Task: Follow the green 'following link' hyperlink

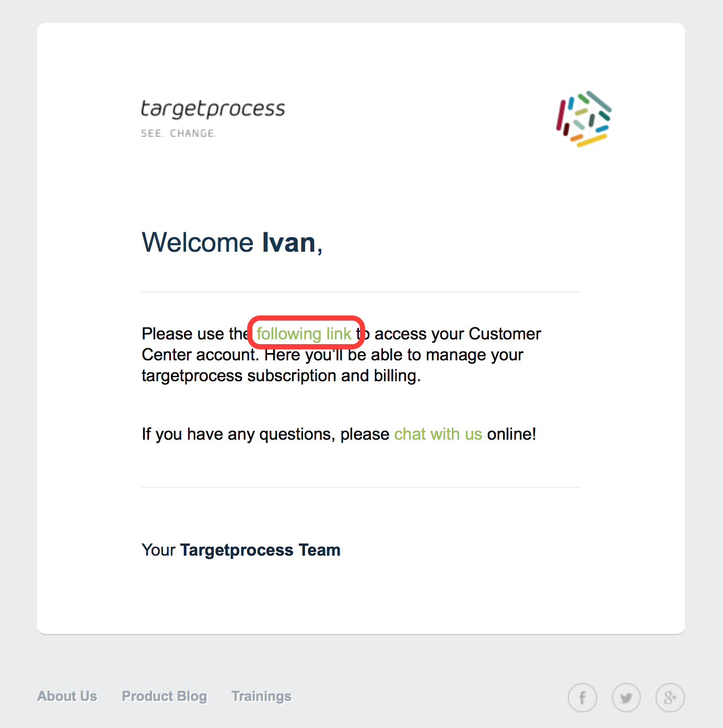Action: click(x=305, y=334)
